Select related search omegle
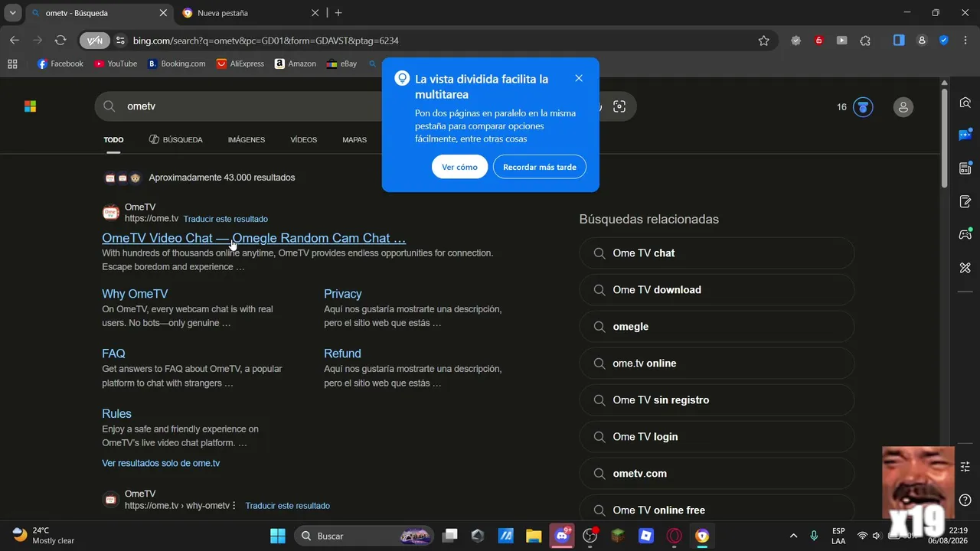Viewport: 980px width, 551px height. coord(717,327)
